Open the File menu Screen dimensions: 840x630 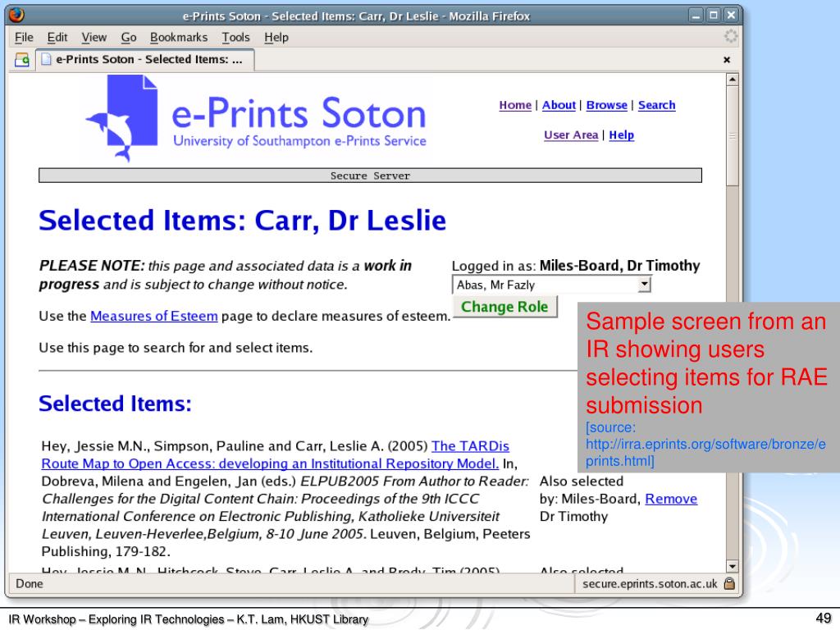(24, 37)
